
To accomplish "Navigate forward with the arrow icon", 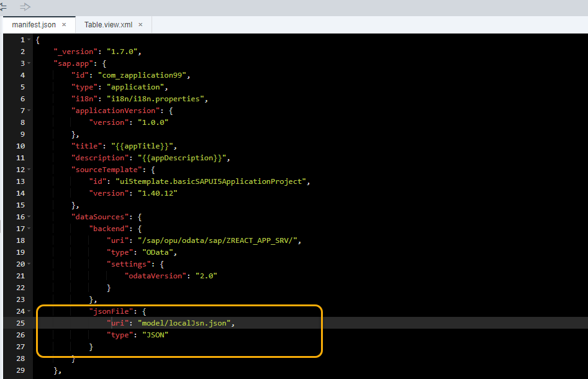I will 25,7.
